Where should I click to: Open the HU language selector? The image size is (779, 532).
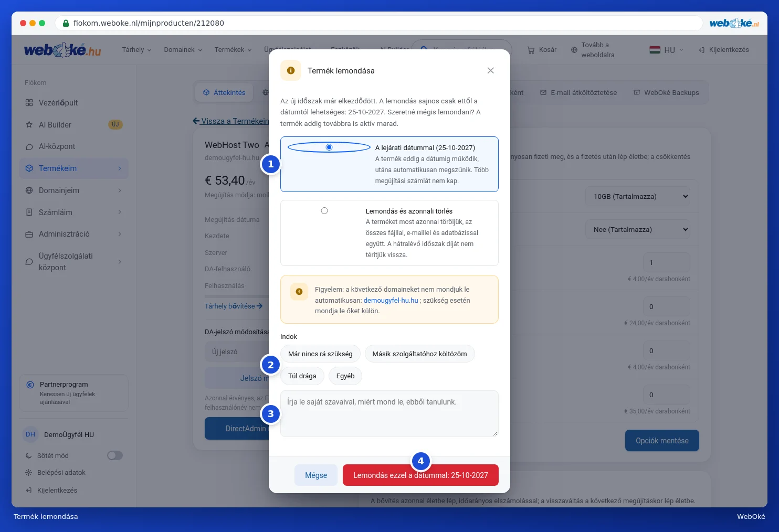667,50
